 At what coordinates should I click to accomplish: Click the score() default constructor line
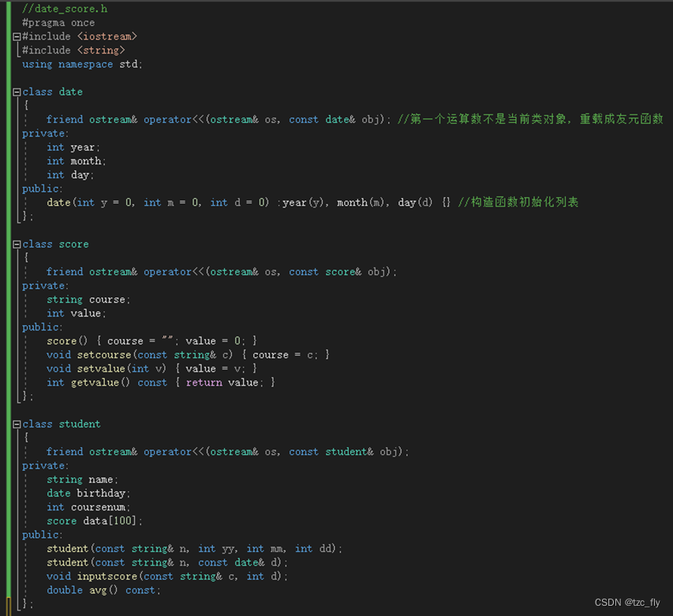(x=151, y=341)
